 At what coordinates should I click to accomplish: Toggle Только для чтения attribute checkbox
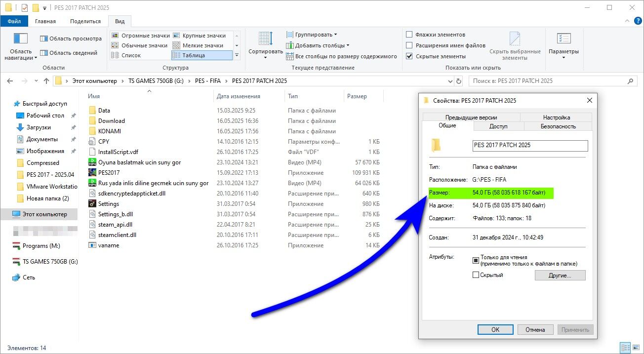pyautogui.click(x=476, y=260)
